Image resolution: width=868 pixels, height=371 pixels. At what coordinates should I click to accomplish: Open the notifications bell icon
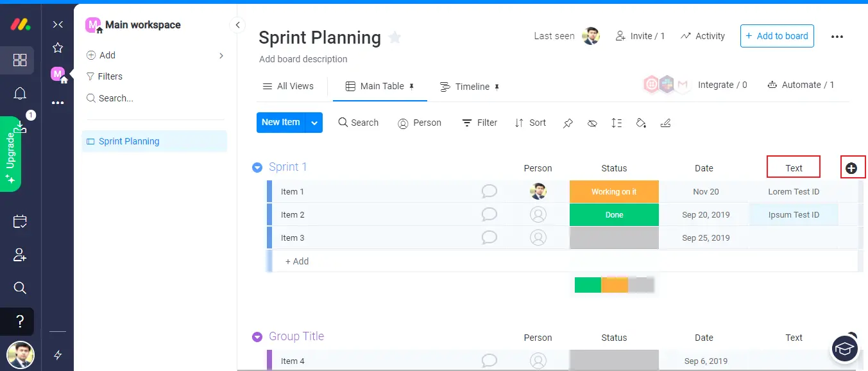pos(20,94)
